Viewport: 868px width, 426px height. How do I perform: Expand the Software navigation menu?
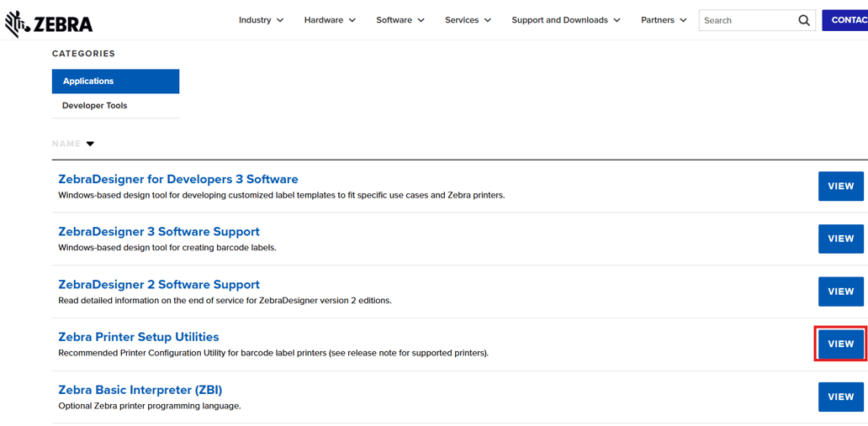pos(400,20)
